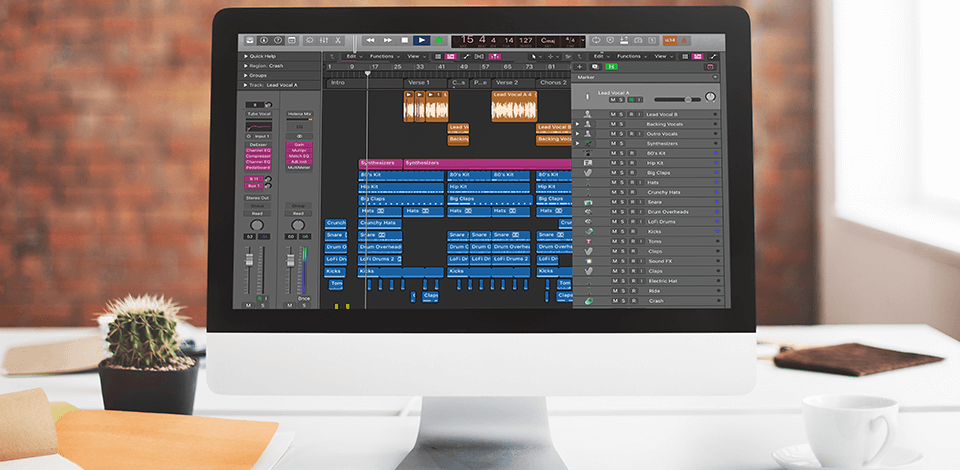Click the Toms track icon
This screenshot has height=470, width=960.
(588, 241)
